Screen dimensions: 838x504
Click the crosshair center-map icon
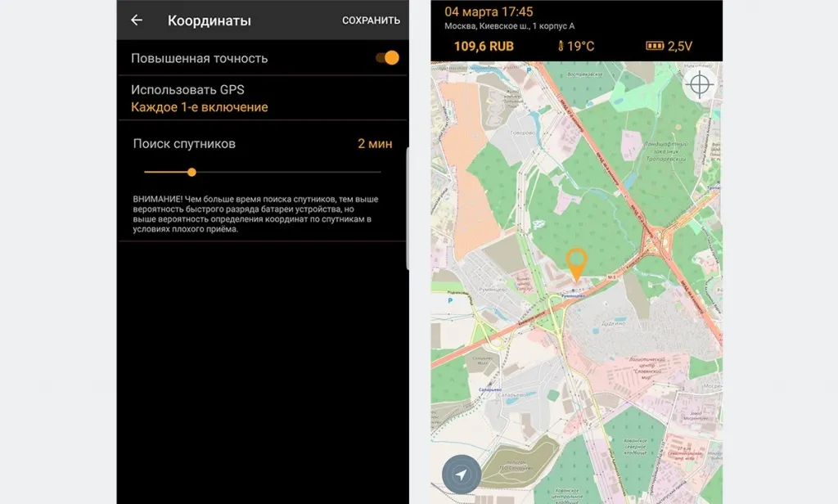pyautogui.click(x=699, y=84)
